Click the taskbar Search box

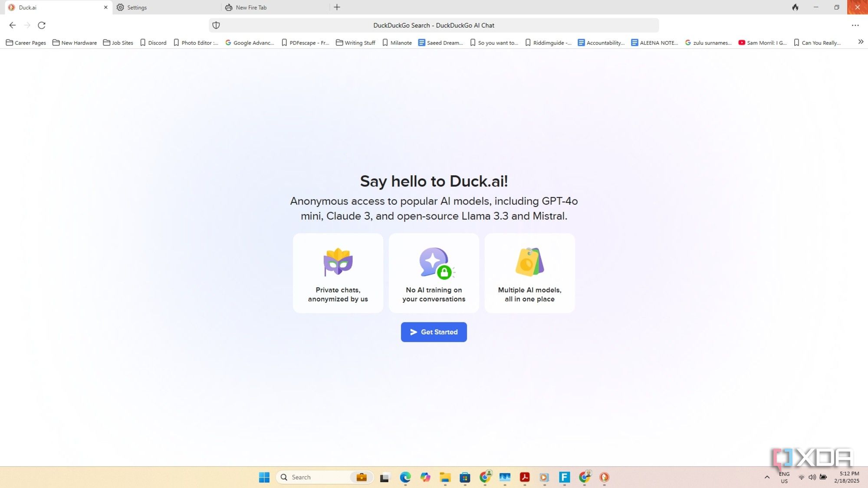coord(325,477)
